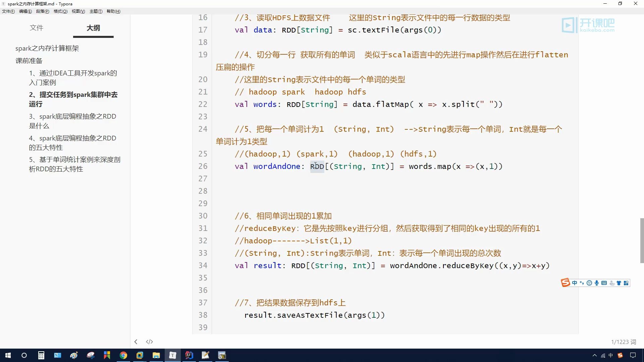The width and height of the screenshot is (644, 362).
Task: Click the Sogou tray icon
Action: click(x=620, y=355)
